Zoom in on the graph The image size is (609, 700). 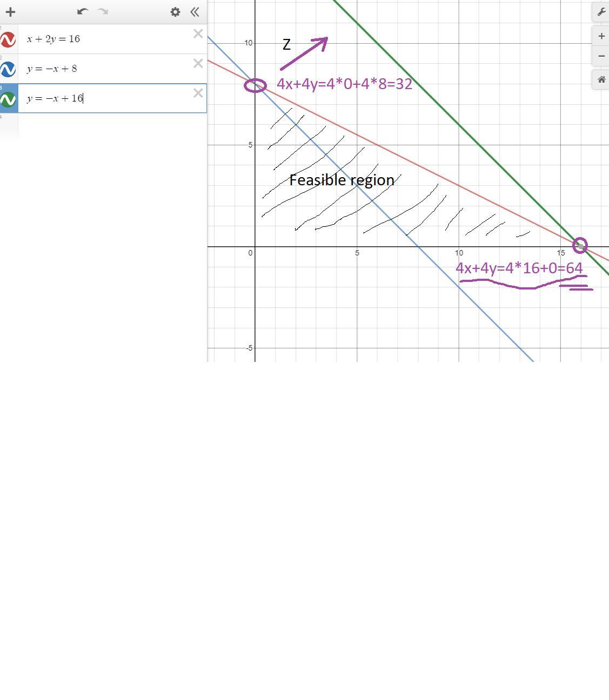pyautogui.click(x=601, y=36)
